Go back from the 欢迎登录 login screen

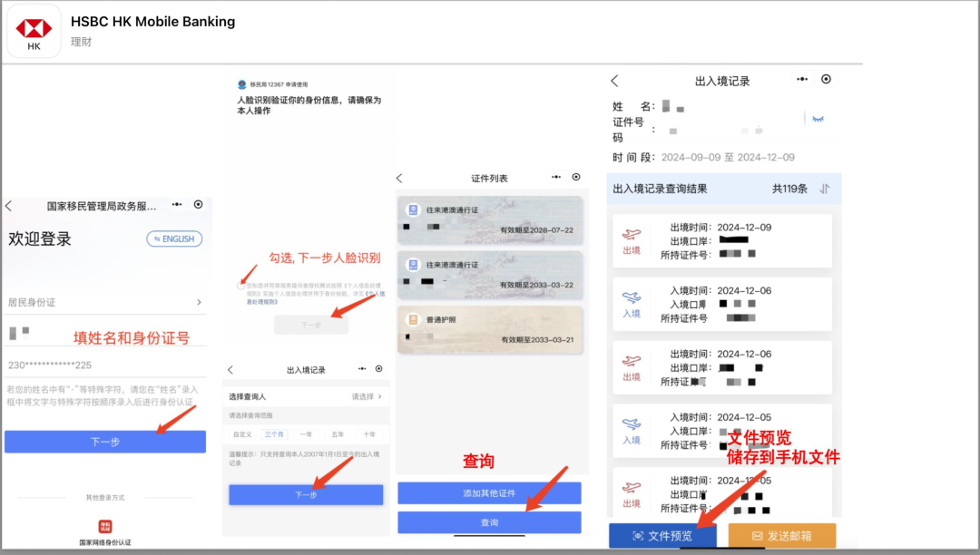coord(9,206)
